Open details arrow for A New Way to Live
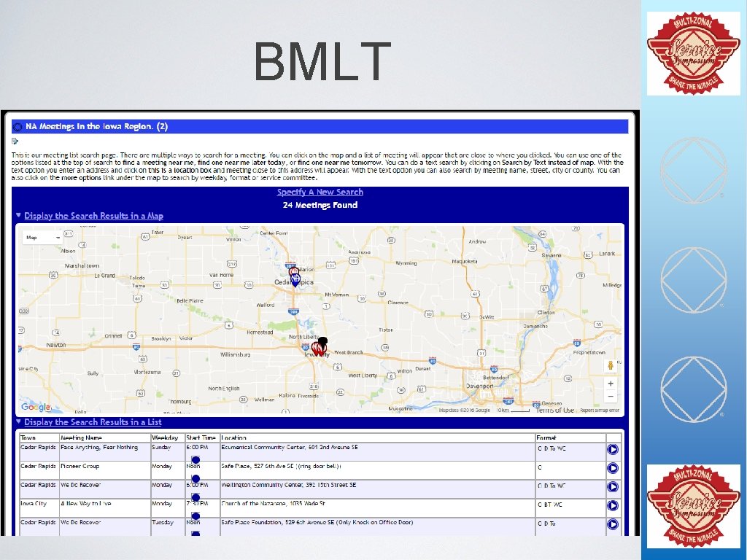This screenshot has height=560, width=747. click(x=613, y=505)
